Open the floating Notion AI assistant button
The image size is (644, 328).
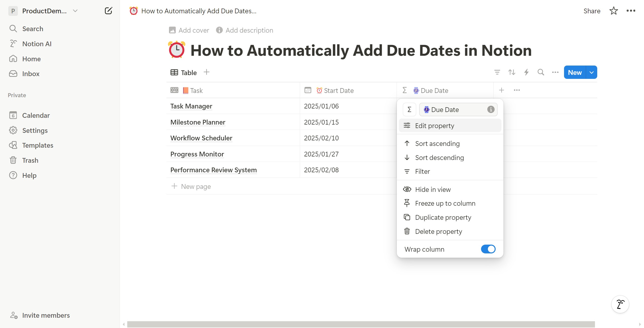pyautogui.click(x=620, y=304)
